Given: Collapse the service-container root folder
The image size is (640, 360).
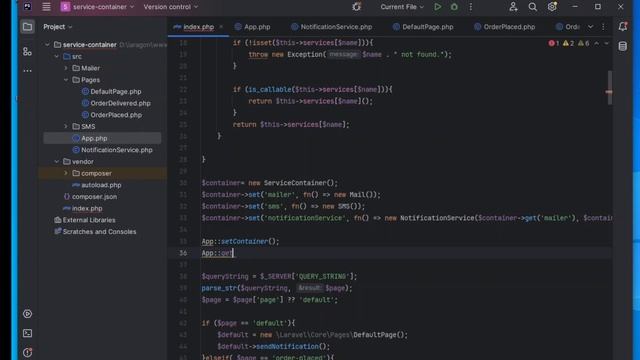Looking at the screenshot, I should tap(47, 44).
